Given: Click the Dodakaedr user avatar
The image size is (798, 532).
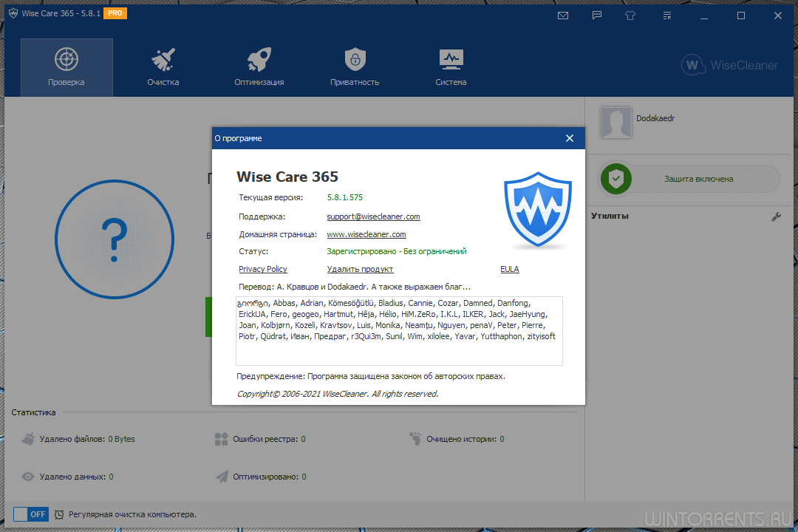Looking at the screenshot, I should point(615,122).
